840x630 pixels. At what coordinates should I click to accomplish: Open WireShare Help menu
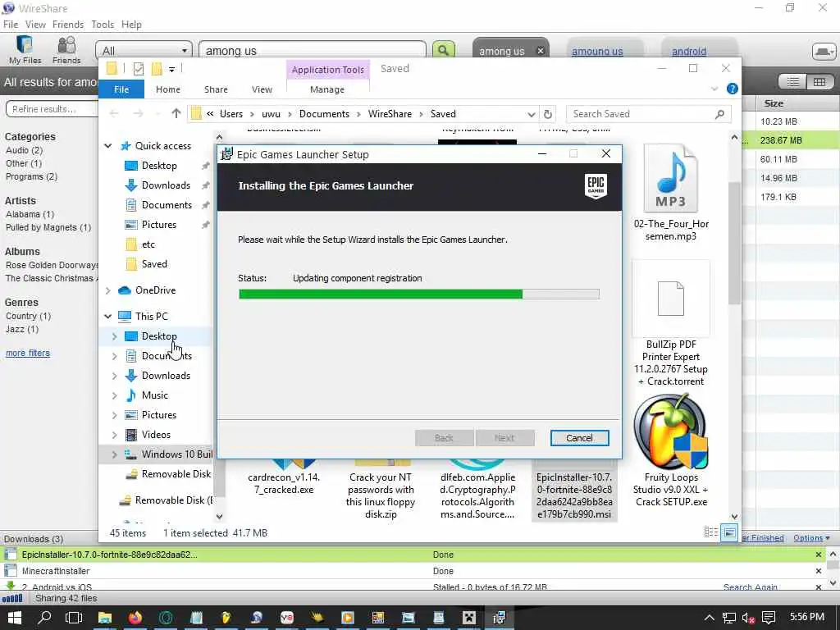(x=131, y=25)
